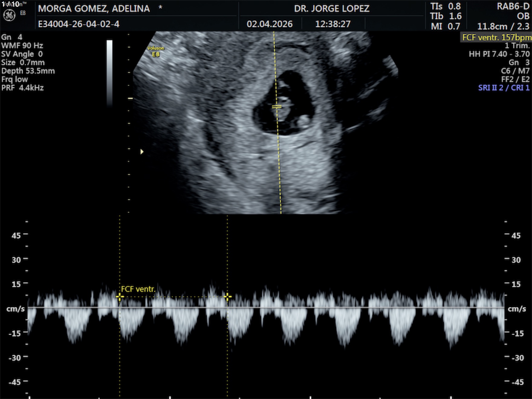Click the GE logo icon
The image size is (532, 399).
click(9, 15)
